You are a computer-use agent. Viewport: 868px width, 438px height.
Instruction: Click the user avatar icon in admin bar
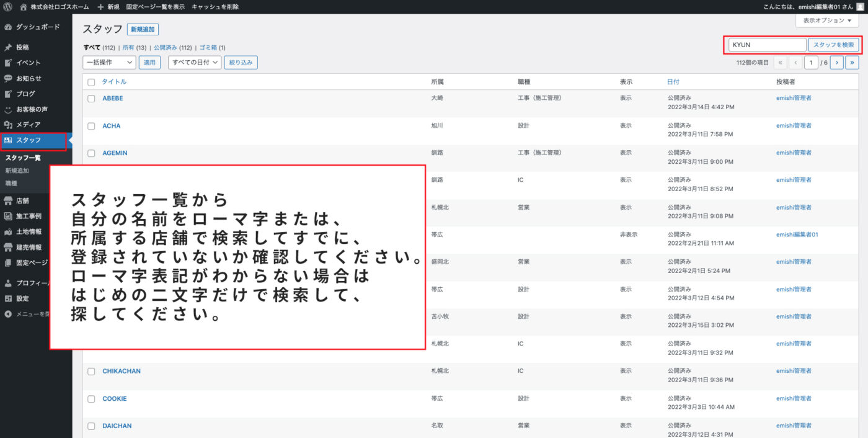[860, 7]
